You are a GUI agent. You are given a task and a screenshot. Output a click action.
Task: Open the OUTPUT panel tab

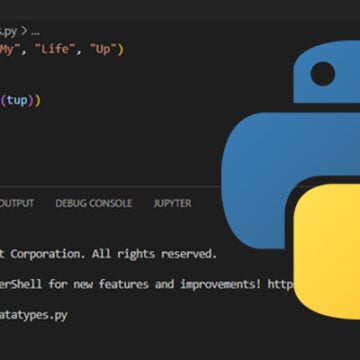coord(17,203)
